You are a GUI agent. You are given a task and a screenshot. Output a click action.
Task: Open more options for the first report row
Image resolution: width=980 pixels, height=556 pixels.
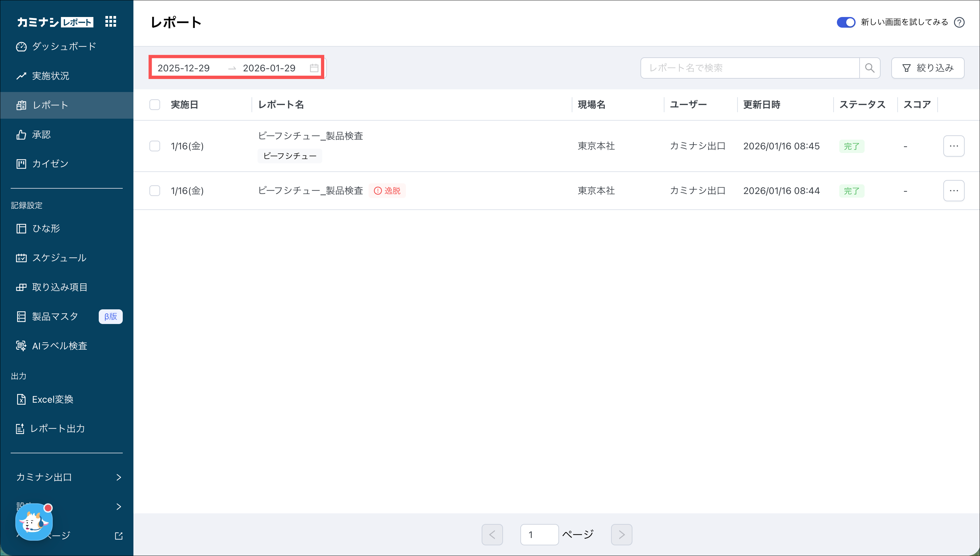pyautogui.click(x=953, y=146)
